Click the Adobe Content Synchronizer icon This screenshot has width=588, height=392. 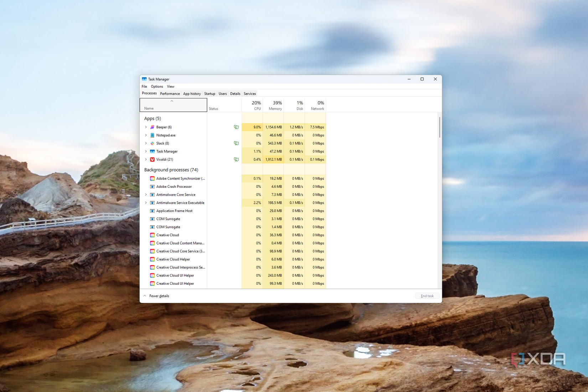pos(152,178)
